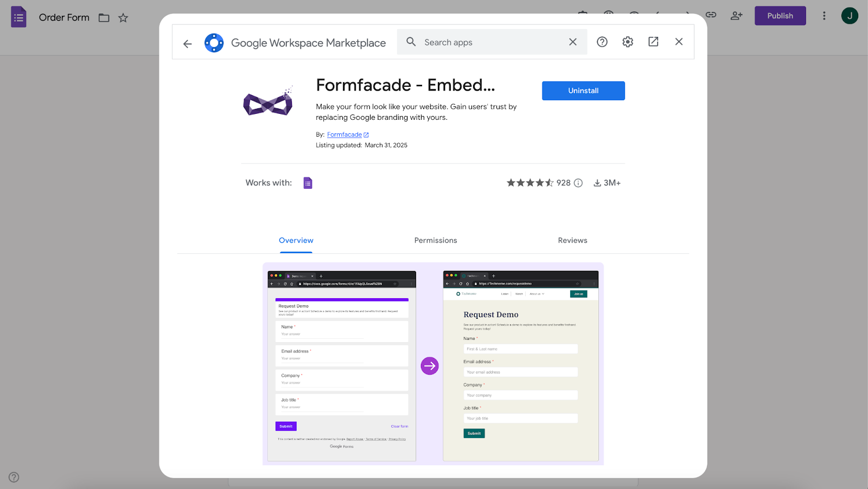Close the Marketplace dialog
This screenshot has width=868, height=489.
(679, 42)
